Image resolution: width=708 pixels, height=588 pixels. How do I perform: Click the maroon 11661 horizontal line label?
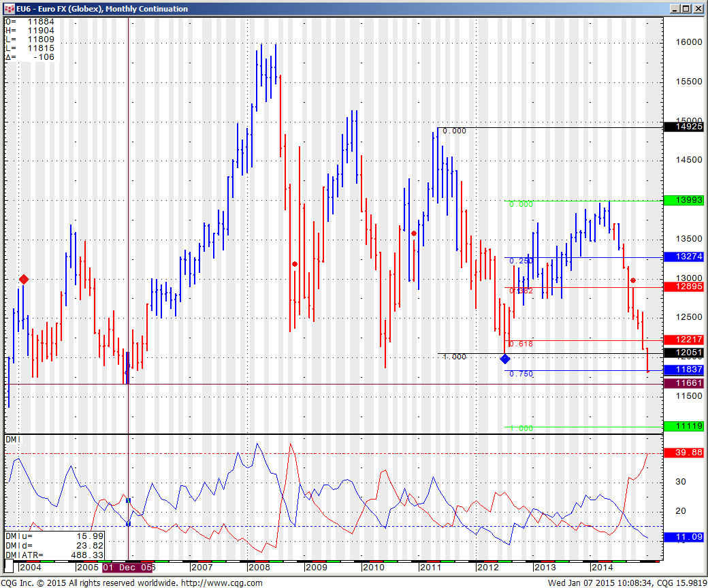(x=684, y=384)
